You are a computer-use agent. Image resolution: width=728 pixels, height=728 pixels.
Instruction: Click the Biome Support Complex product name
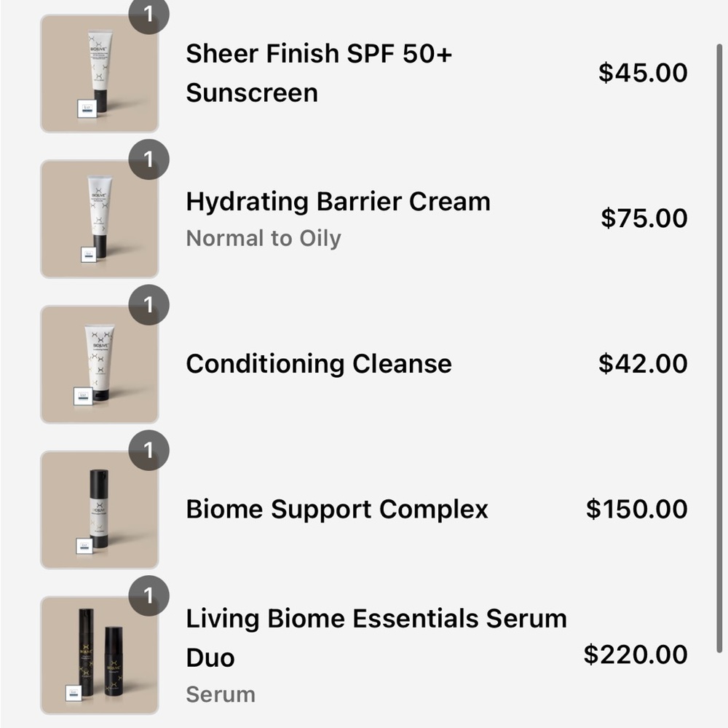click(337, 509)
